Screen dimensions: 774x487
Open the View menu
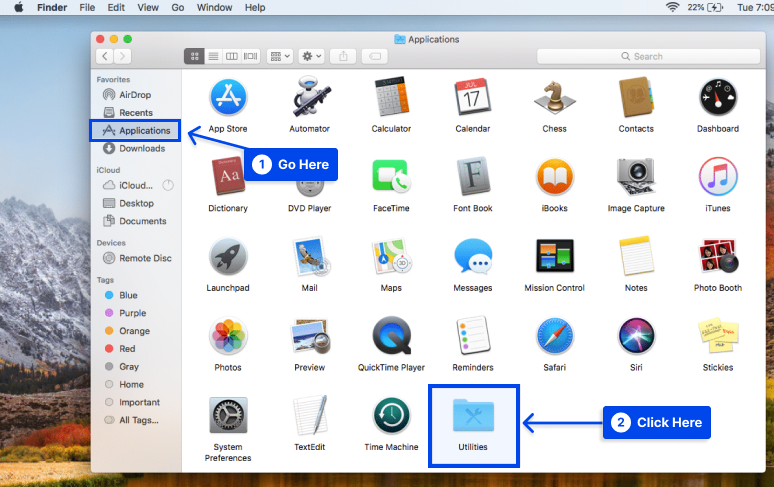148,7
